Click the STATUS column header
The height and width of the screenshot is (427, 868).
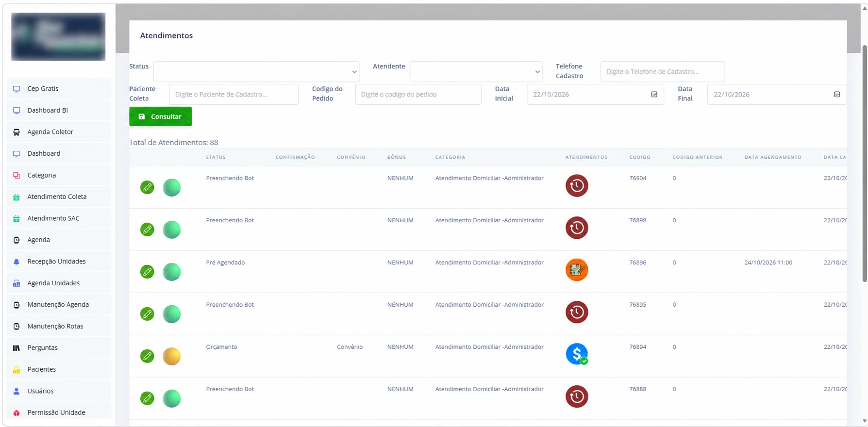pyautogui.click(x=216, y=157)
